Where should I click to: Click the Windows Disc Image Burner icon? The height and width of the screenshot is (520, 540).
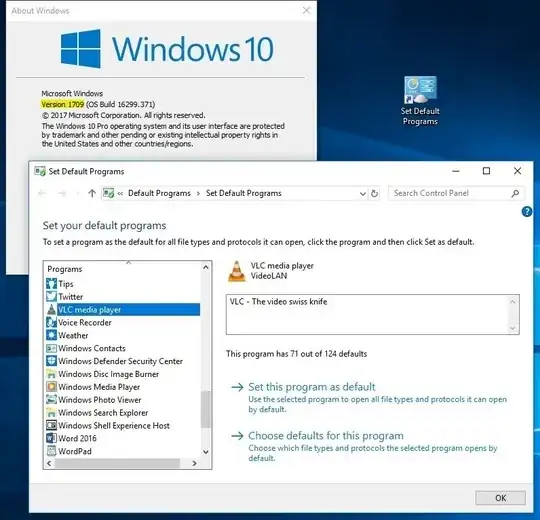(51, 374)
